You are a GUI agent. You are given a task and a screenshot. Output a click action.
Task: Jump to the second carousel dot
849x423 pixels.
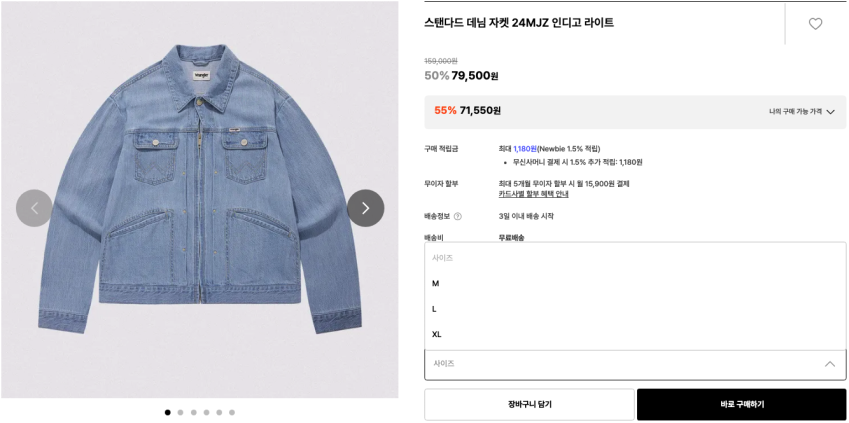pyautogui.click(x=180, y=412)
